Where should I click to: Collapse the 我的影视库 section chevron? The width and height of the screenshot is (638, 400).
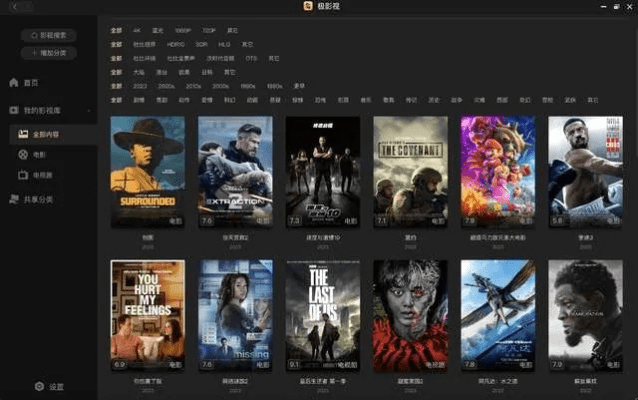[90, 110]
